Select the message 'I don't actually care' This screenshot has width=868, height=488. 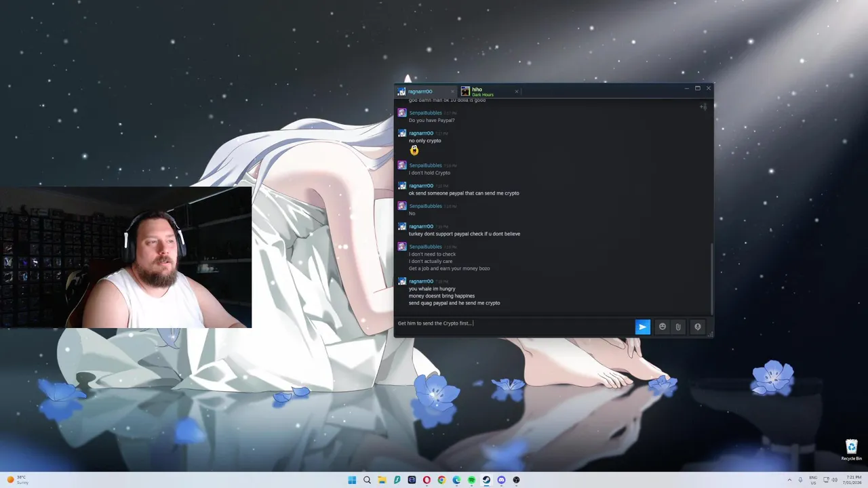(x=431, y=262)
